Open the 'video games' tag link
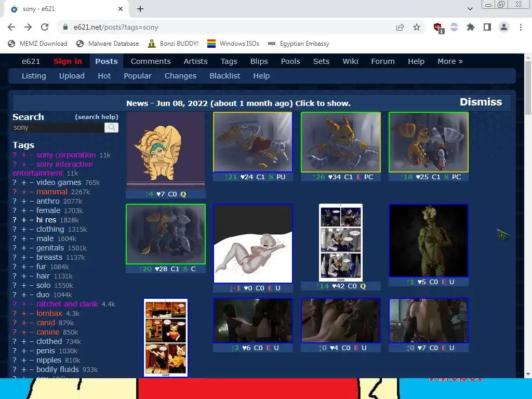 point(59,182)
